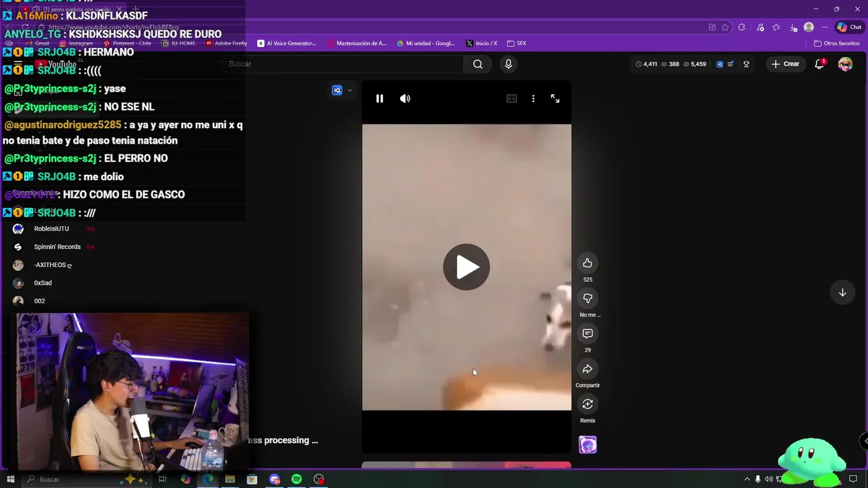This screenshot has width=868, height=488.
Task: Switch to Microsoft Edge on taskbar
Action: pyautogui.click(x=208, y=479)
